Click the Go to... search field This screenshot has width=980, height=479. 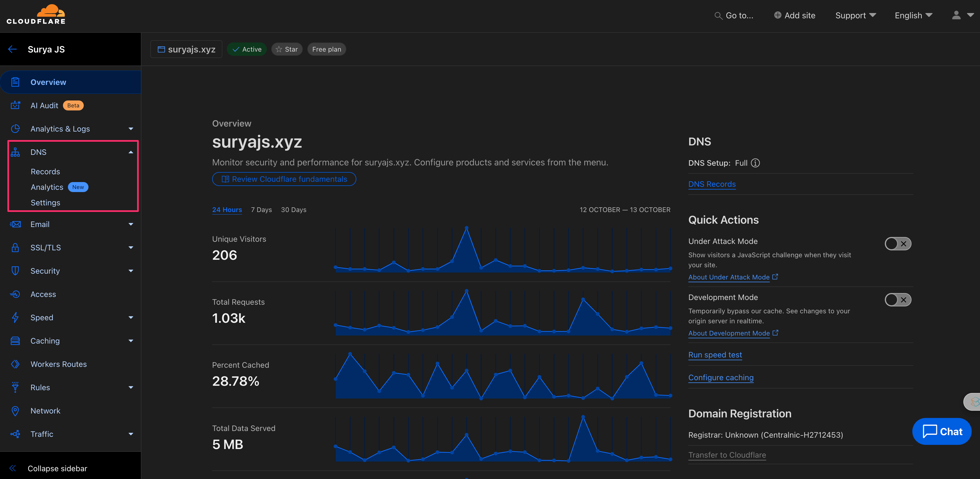734,16
